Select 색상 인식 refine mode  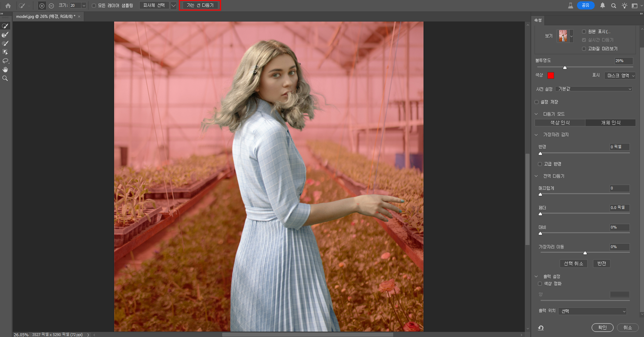tap(560, 123)
